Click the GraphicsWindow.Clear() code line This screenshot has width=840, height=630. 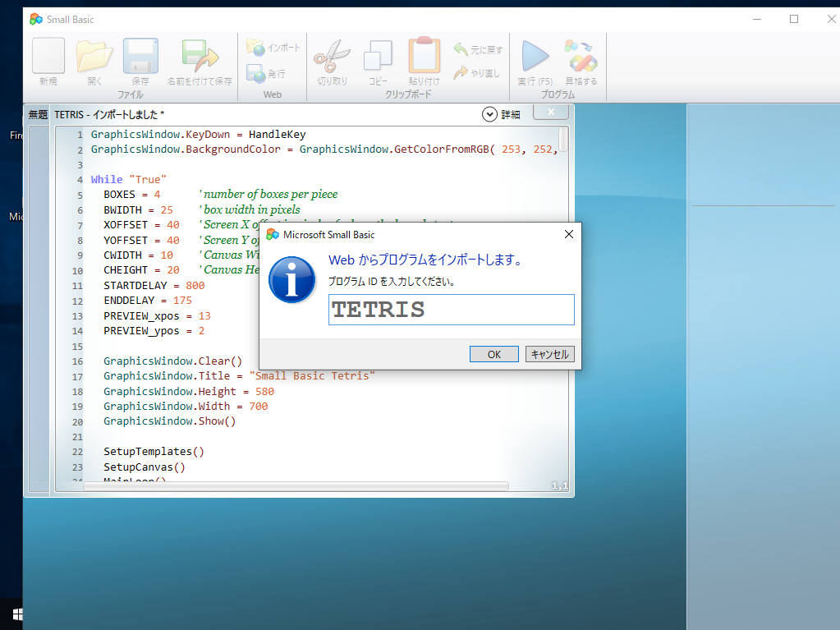pos(173,361)
